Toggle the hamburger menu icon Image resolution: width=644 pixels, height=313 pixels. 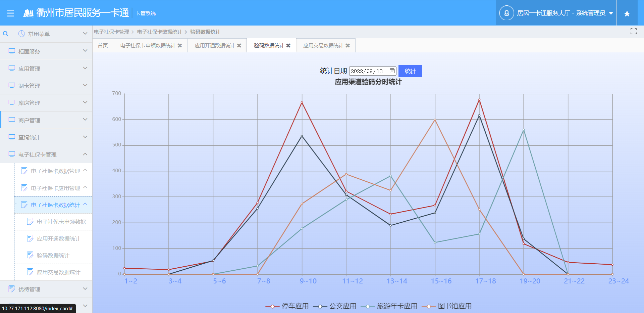(x=10, y=13)
